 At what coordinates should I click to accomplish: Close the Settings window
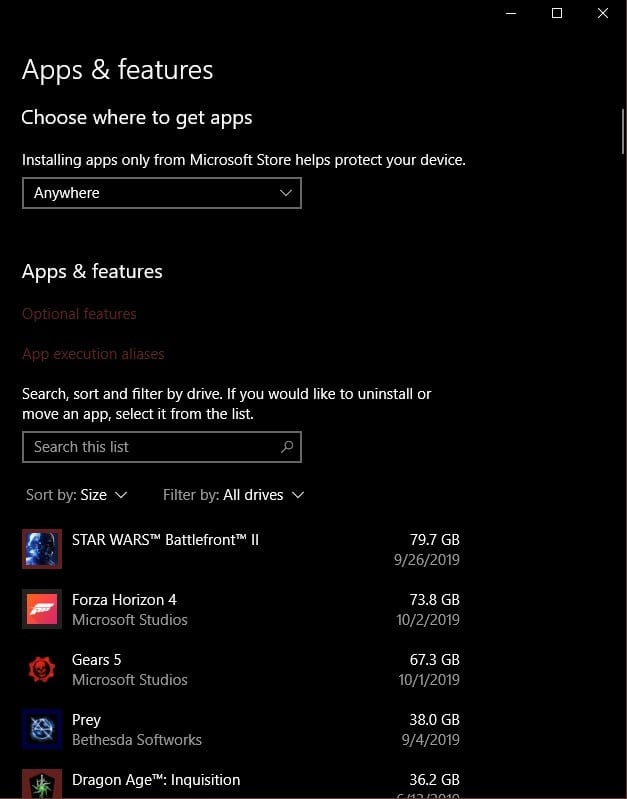(603, 13)
